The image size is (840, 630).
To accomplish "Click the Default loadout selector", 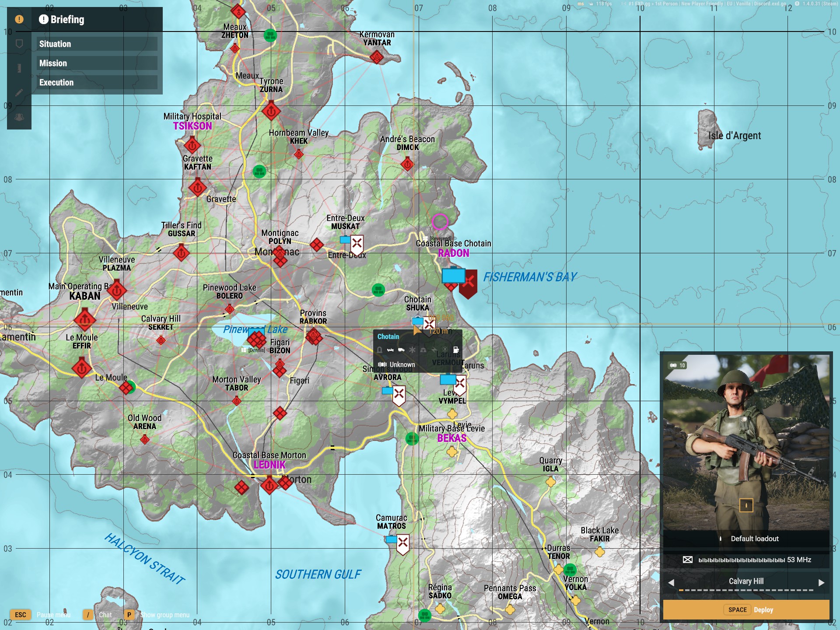I will [x=746, y=539].
